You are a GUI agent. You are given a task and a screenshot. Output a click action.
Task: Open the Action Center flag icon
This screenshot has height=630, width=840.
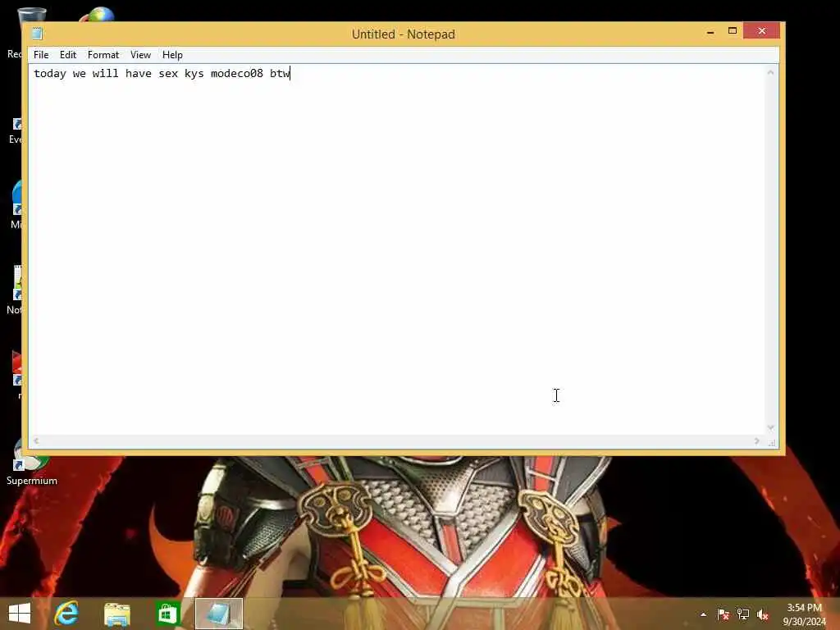(x=723, y=614)
